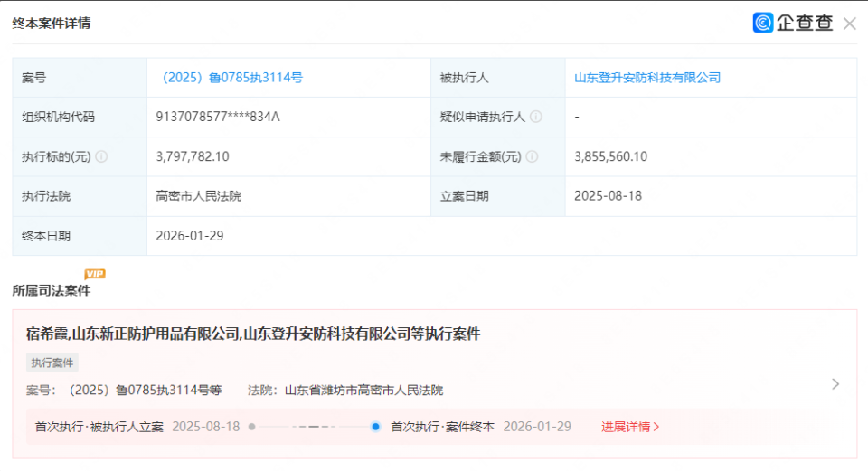Select 高密市人民法院 cell text
This screenshot has height=471, width=868.
point(198,196)
